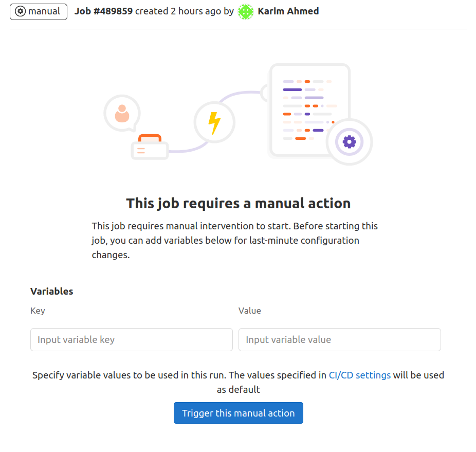Click the code document illustration
The width and height of the screenshot is (476, 452).
click(310, 111)
